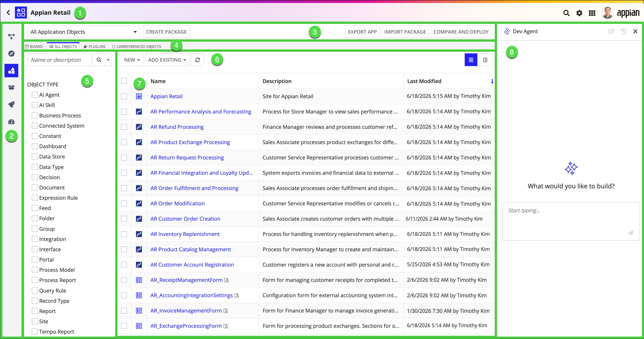The width and height of the screenshot is (644, 339).
Task: Open the AR Order Modification link
Action: (x=177, y=203)
